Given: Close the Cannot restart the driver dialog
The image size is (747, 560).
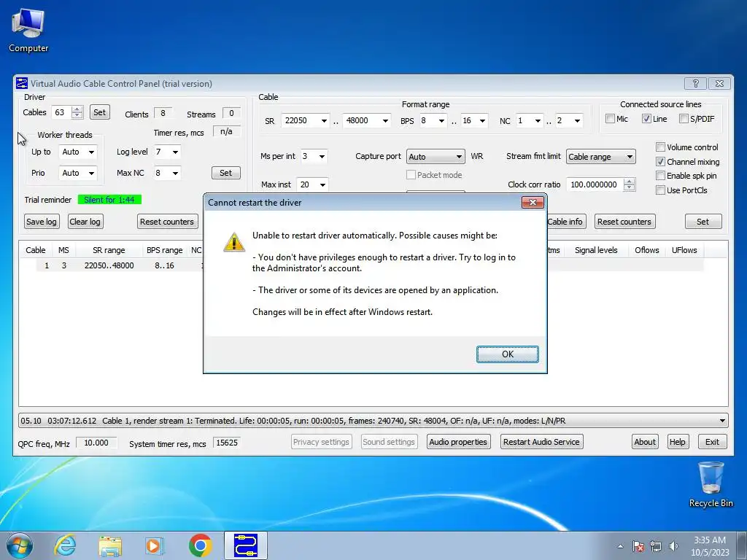Looking at the screenshot, I should [x=533, y=203].
